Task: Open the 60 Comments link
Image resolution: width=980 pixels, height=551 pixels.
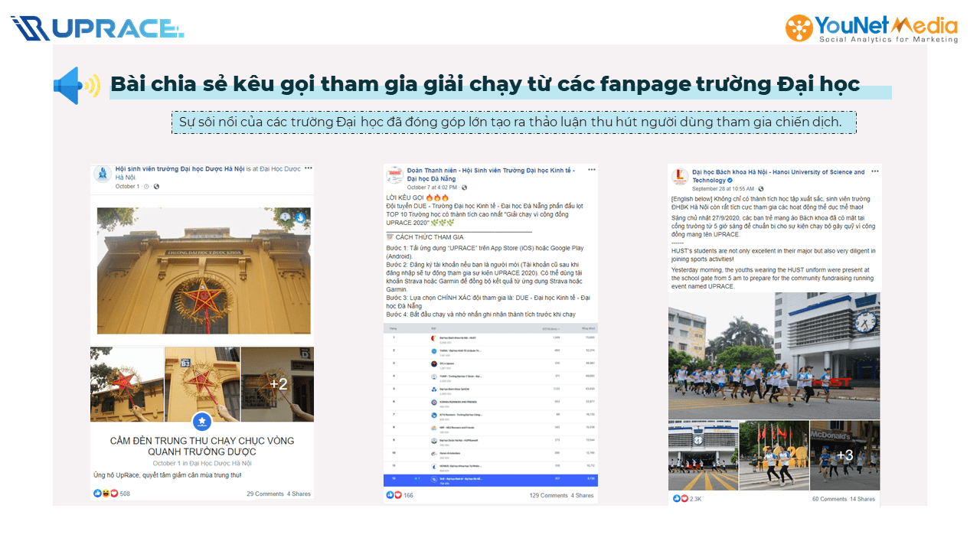Action: [830, 499]
